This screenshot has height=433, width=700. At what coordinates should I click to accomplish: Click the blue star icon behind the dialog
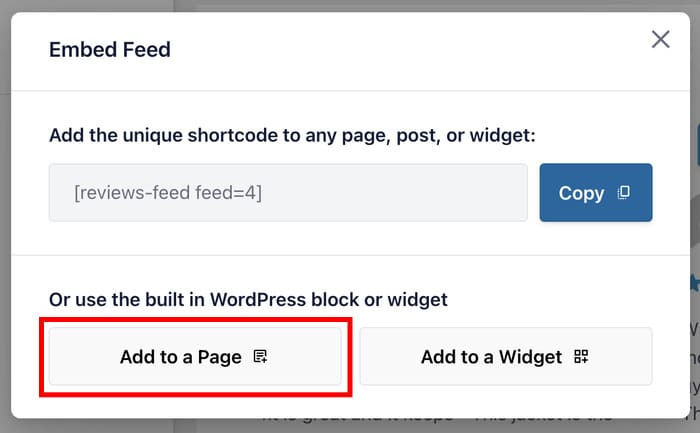(693, 285)
